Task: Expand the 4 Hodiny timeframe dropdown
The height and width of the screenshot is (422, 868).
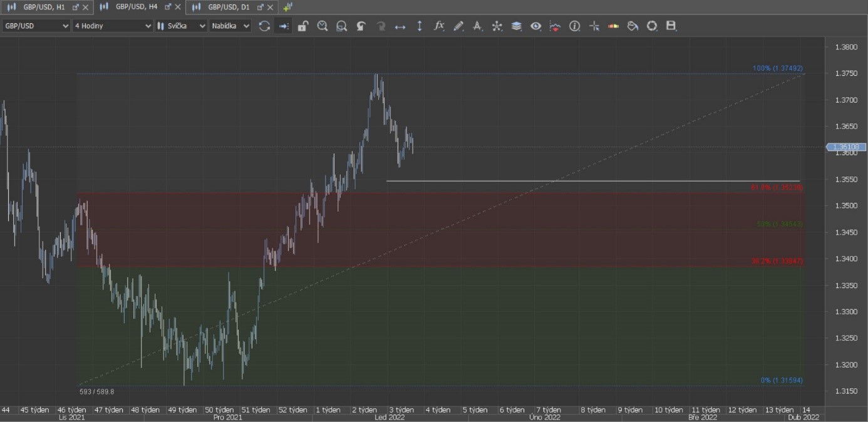Action: click(x=113, y=26)
